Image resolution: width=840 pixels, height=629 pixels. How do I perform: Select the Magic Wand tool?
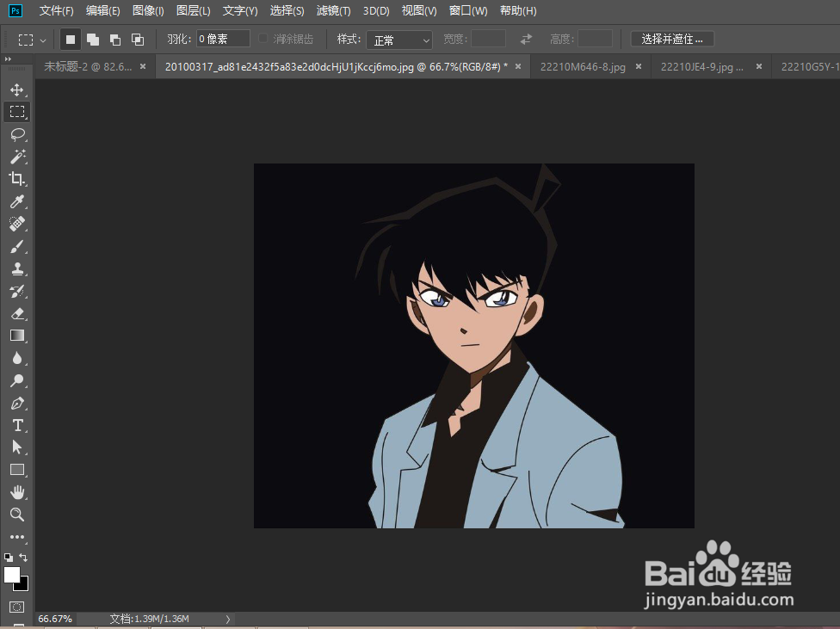click(x=16, y=157)
